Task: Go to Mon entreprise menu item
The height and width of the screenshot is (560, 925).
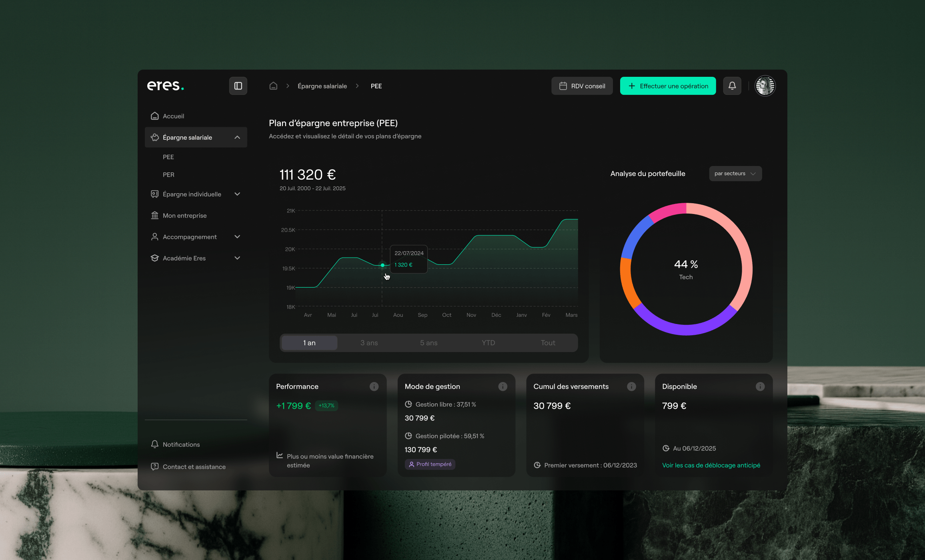Action: [184, 216]
